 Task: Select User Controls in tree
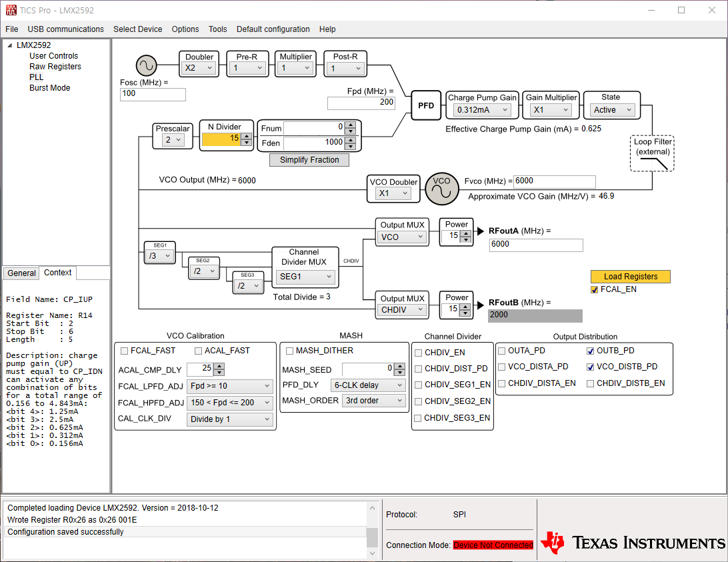coord(54,56)
